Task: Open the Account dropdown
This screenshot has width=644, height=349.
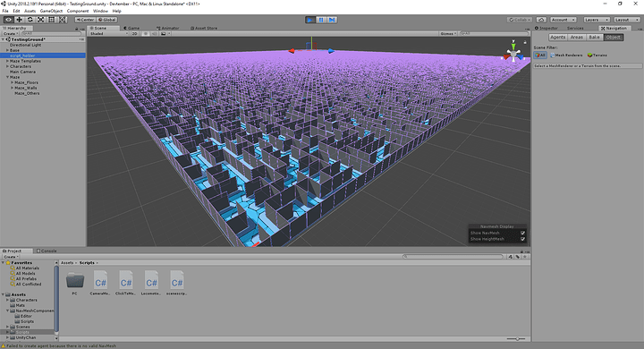Action: tap(563, 20)
